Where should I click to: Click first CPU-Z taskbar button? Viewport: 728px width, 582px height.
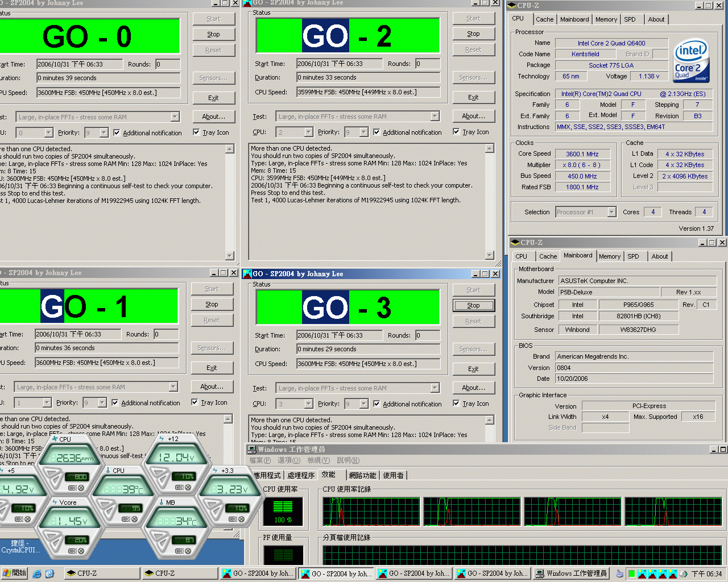[102, 573]
